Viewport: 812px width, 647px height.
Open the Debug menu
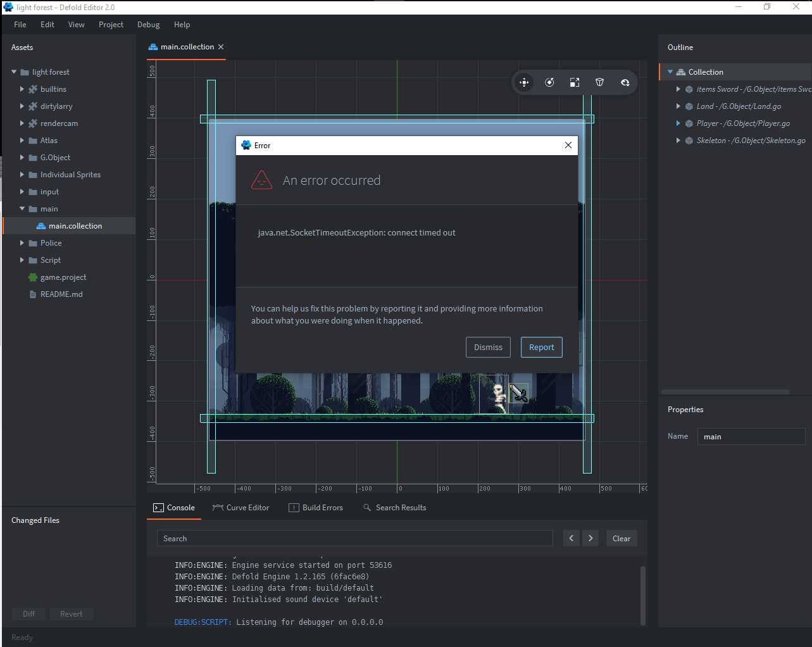coord(148,25)
